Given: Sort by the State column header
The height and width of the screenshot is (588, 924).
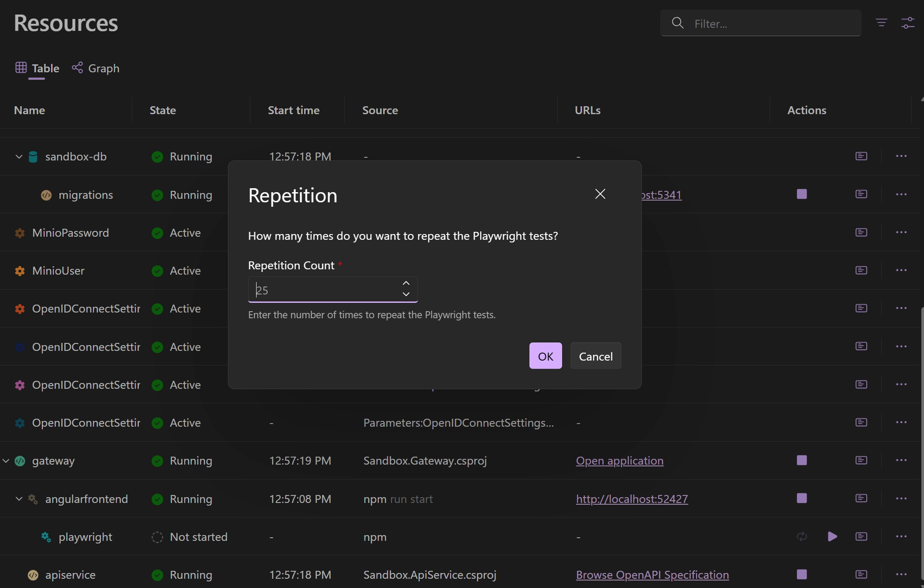Looking at the screenshot, I should pyautogui.click(x=163, y=110).
